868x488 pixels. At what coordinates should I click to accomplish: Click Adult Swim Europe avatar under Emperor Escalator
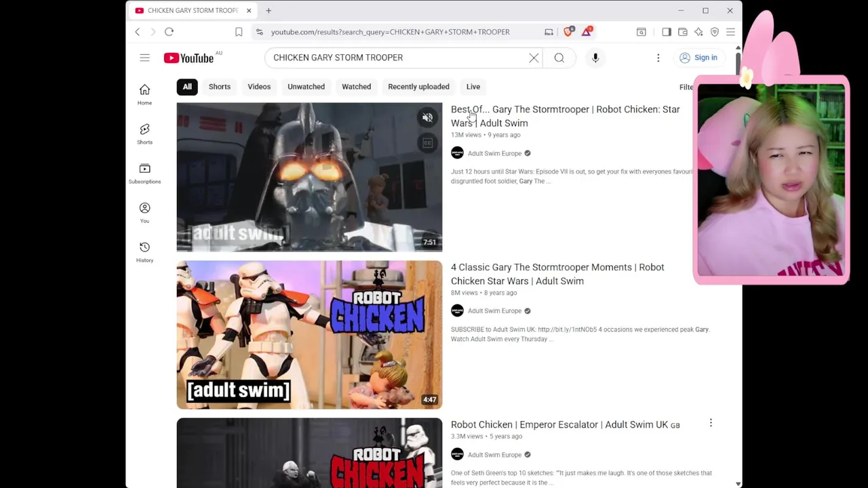457,454
